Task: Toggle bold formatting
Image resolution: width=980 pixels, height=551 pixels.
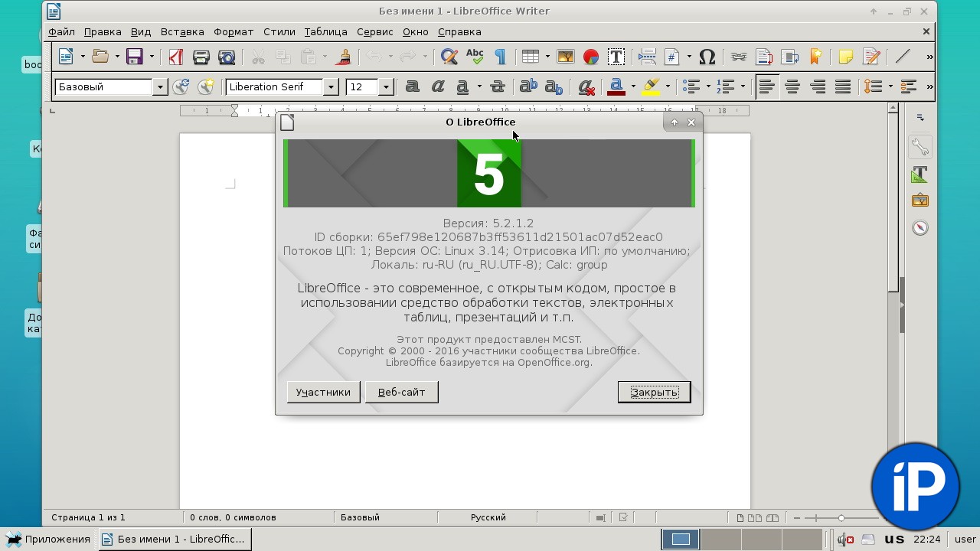Action: (412, 87)
